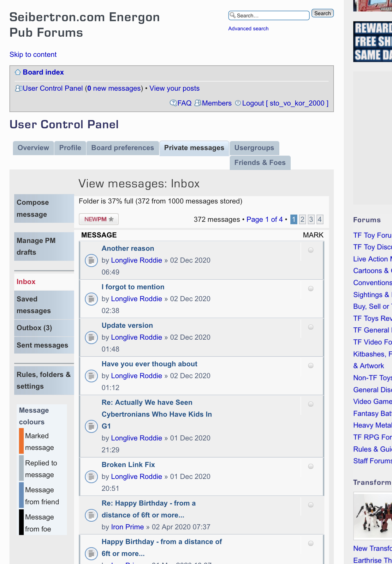Click message icon beside Broken Link Fix
The image size is (392, 564).
pyautogui.click(x=91, y=476)
